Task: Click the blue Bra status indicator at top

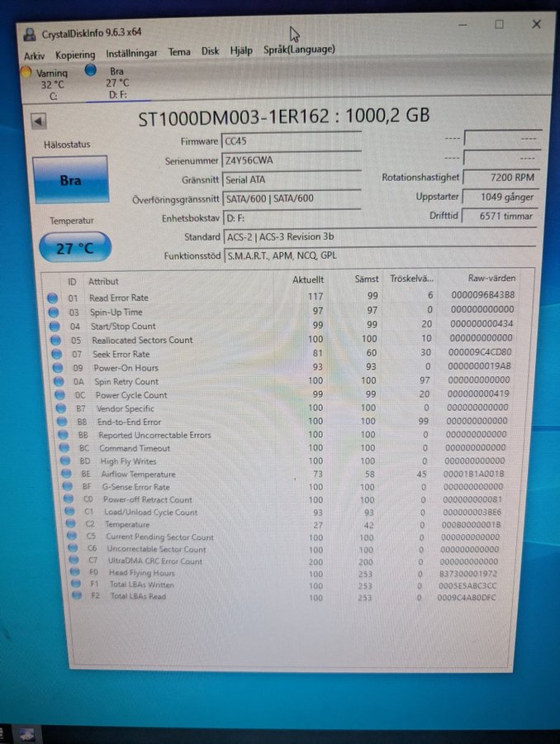Action: click(91, 71)
